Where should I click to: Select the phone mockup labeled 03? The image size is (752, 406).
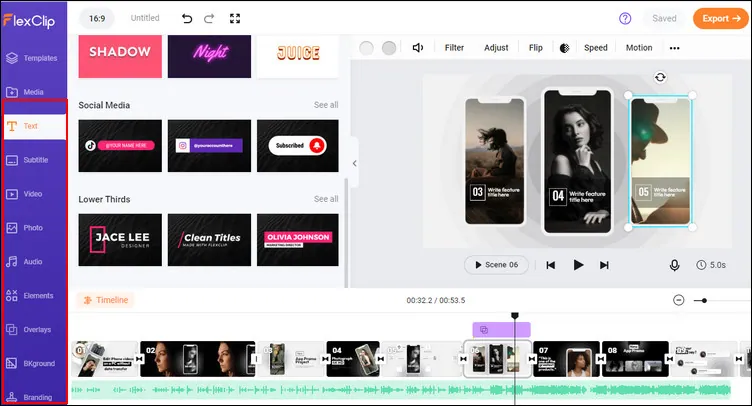[x=495, y=161]
